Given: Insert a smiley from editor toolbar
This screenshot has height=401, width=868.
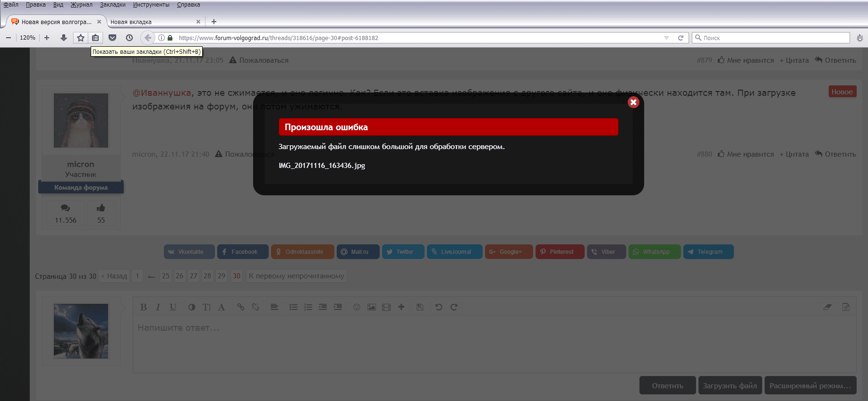Looking at the screenshot, I should [357, 307].
